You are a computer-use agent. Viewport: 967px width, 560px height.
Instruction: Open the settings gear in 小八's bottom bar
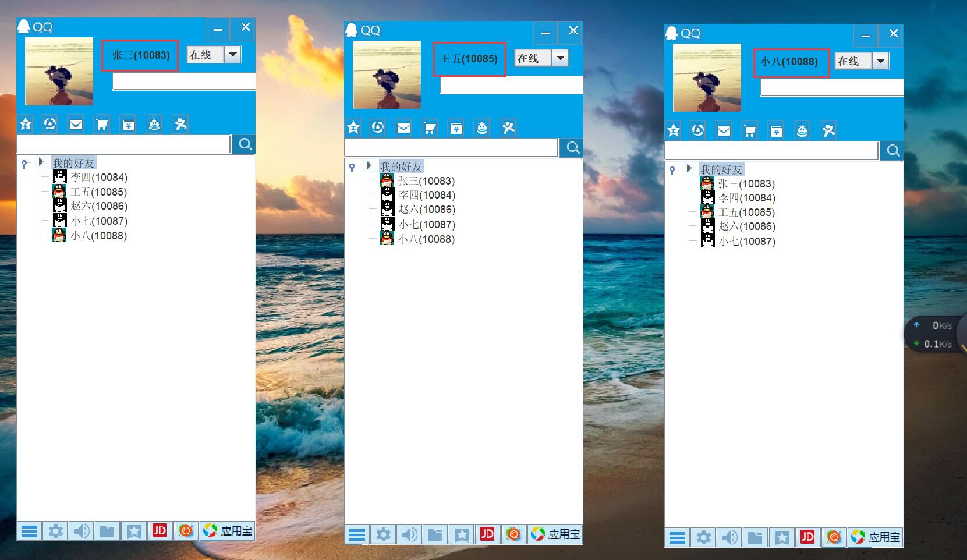coord(703,537)
